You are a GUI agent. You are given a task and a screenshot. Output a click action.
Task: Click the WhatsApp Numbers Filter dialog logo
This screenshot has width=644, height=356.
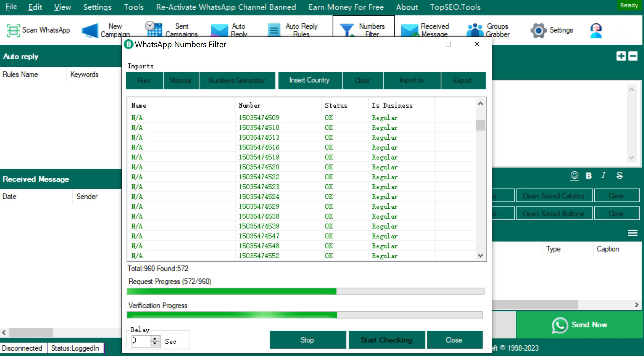[129, 44]
